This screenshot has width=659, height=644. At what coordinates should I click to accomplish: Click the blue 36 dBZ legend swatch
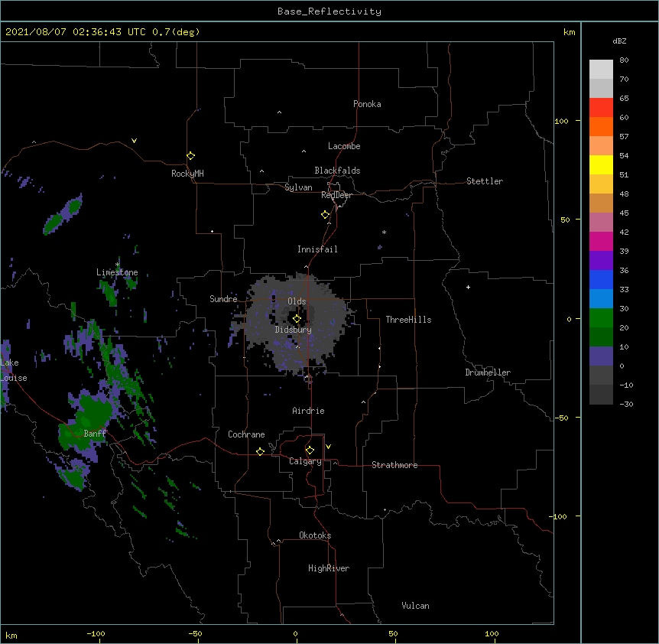pos(601,279)
